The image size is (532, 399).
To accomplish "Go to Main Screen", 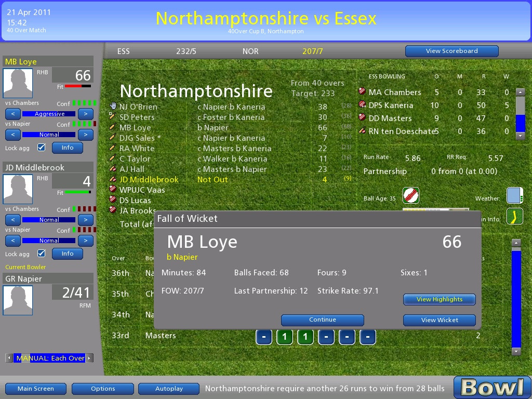I will click(36, 389).
